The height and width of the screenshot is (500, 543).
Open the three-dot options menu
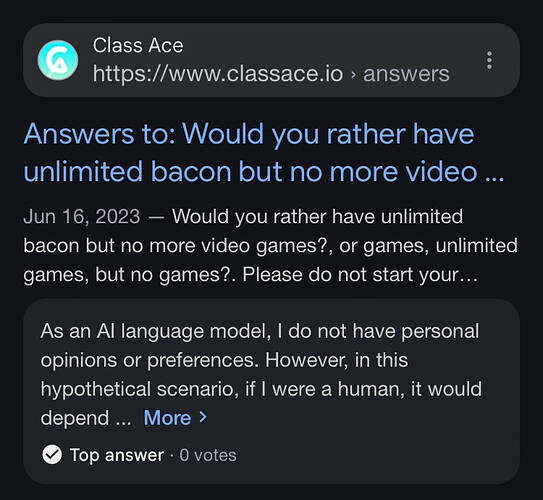tap(489, 60)
